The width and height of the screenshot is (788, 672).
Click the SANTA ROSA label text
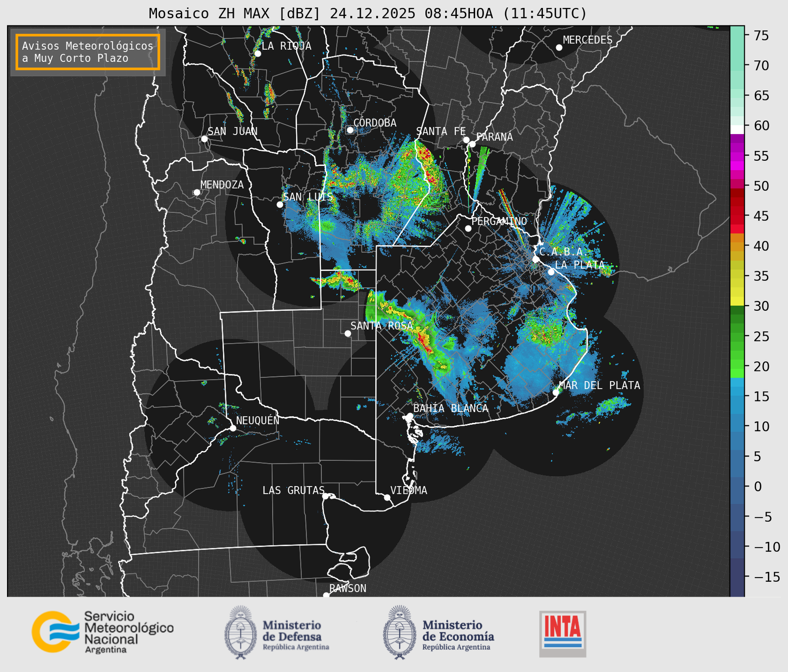point(382,326)
